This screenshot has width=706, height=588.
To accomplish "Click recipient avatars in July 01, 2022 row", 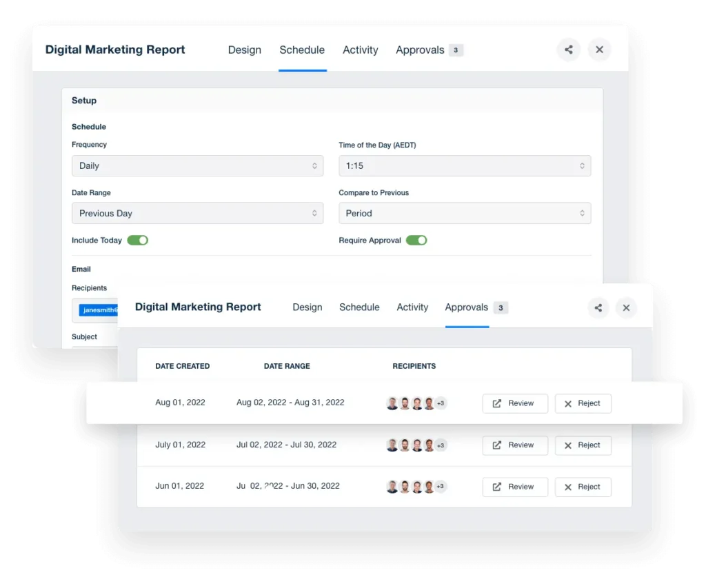I will click(x=411, y=445).
